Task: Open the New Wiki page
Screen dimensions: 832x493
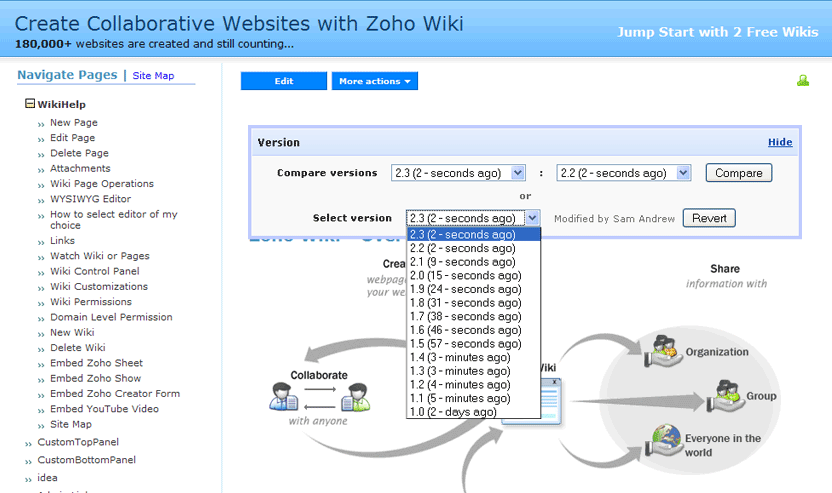Action: 72,333
